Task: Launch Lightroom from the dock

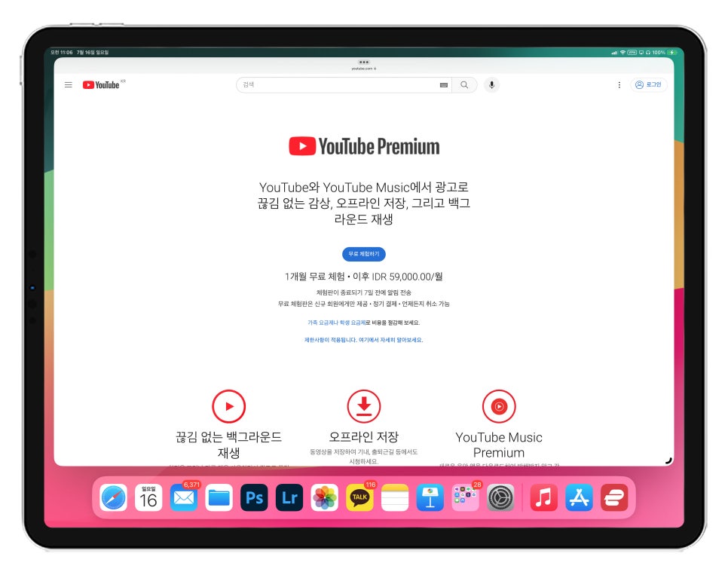Action: 289,497
